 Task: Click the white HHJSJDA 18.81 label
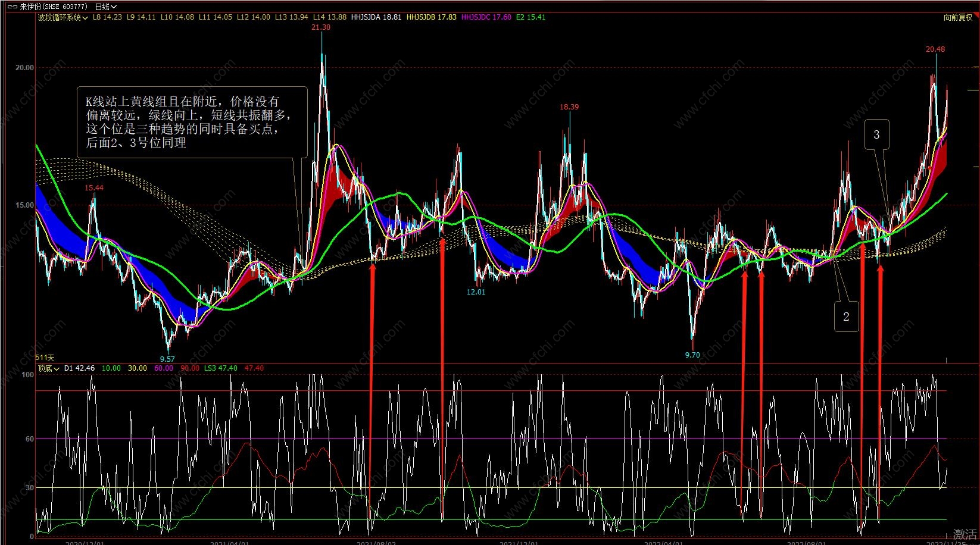(376, 17)
